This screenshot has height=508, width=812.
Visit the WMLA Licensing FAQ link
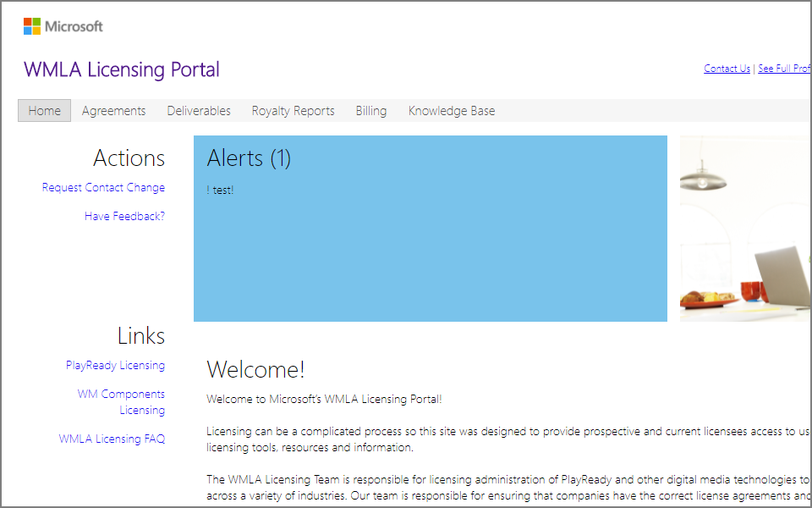tap(112, 439)
